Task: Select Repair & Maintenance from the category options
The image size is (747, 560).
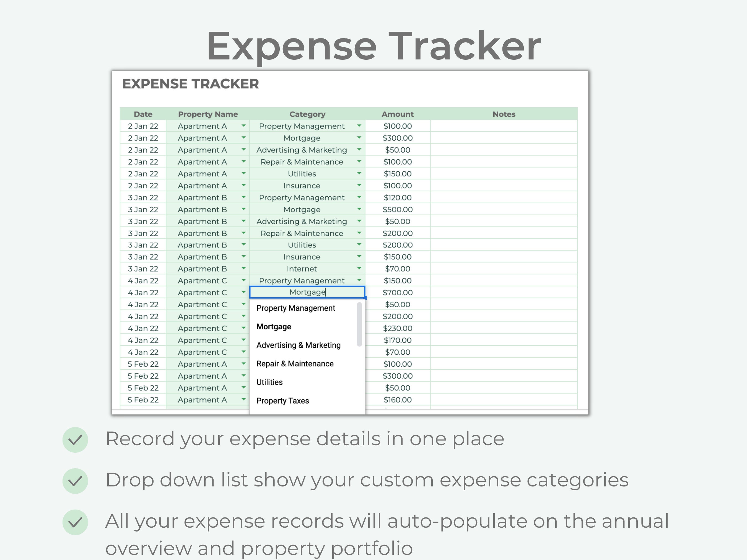Action: (295, 364)
